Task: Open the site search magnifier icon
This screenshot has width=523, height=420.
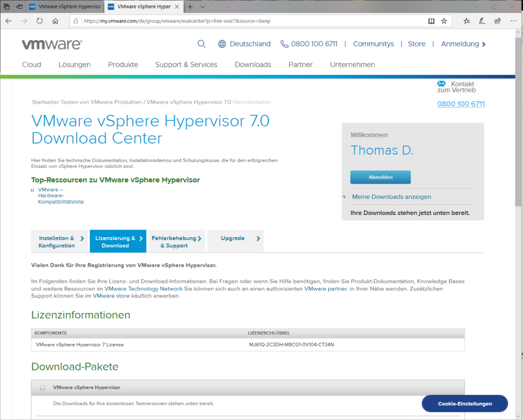Action: coord(201,44)
